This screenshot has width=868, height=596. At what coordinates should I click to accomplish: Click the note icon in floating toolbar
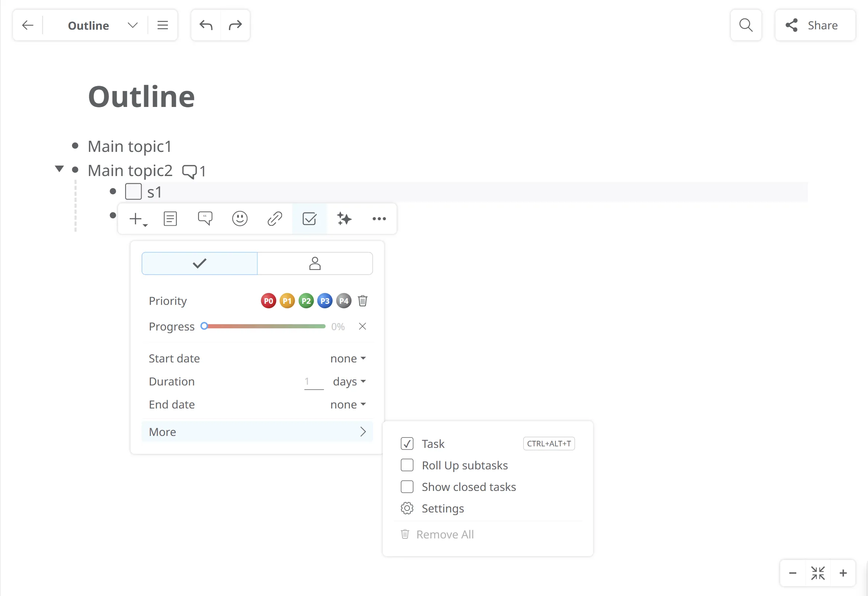click(x=170, y=219)
